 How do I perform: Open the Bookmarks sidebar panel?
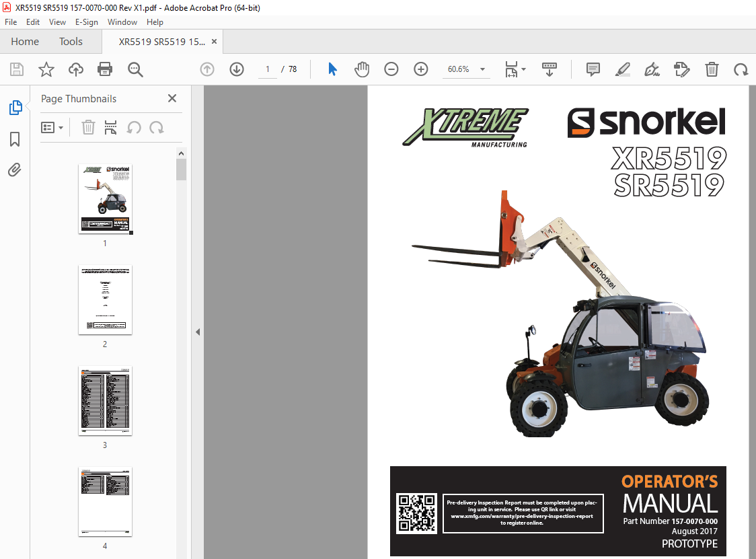15,139
